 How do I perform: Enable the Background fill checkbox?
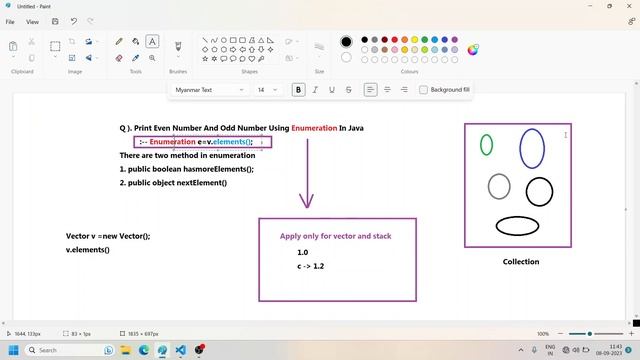pos(423,90)
